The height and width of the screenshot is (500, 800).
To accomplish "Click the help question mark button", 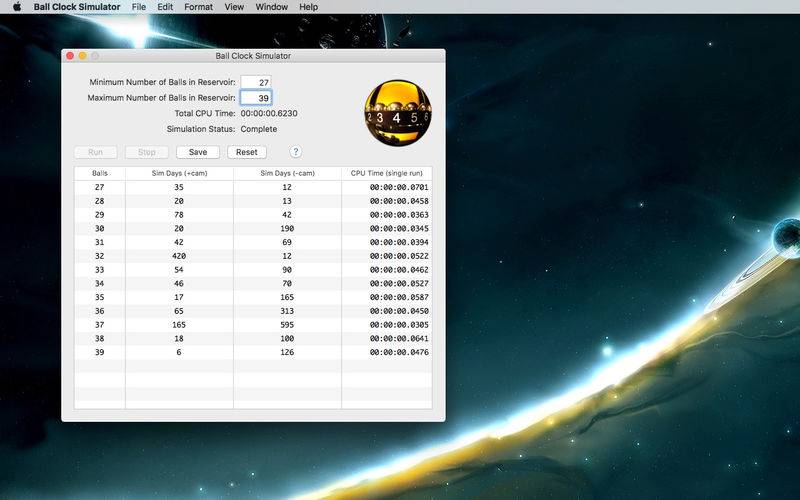I will [x=296, y=152].
